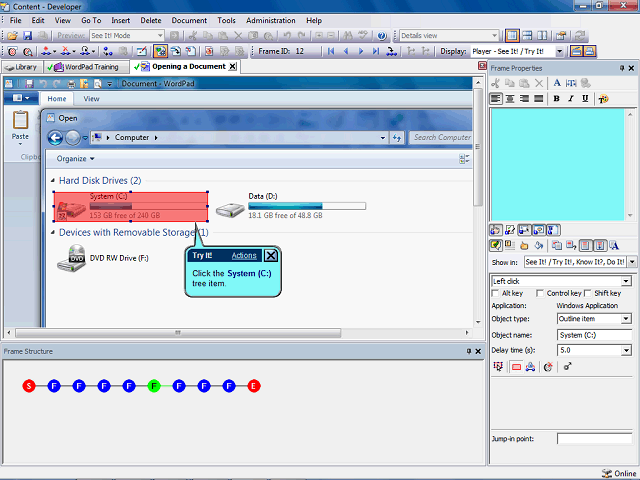This screenshot has width=640, height=480.
Task: Click the Actions link in Try It bubble
Action: point(244,256)
